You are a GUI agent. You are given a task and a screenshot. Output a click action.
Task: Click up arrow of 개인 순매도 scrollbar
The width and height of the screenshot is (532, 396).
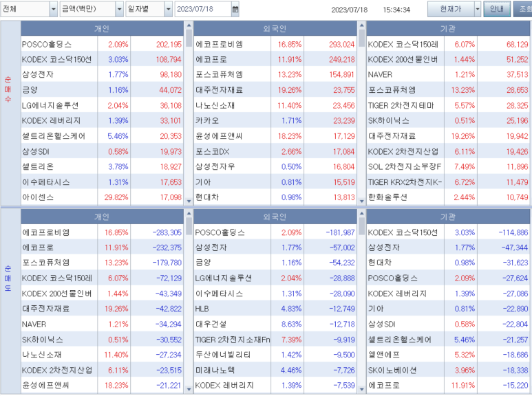(189, 213)
